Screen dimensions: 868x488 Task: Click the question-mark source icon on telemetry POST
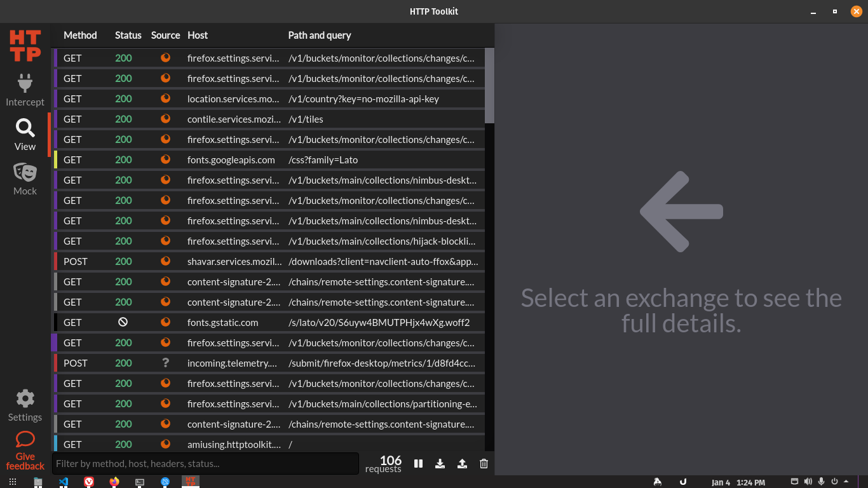click(165, 363)
